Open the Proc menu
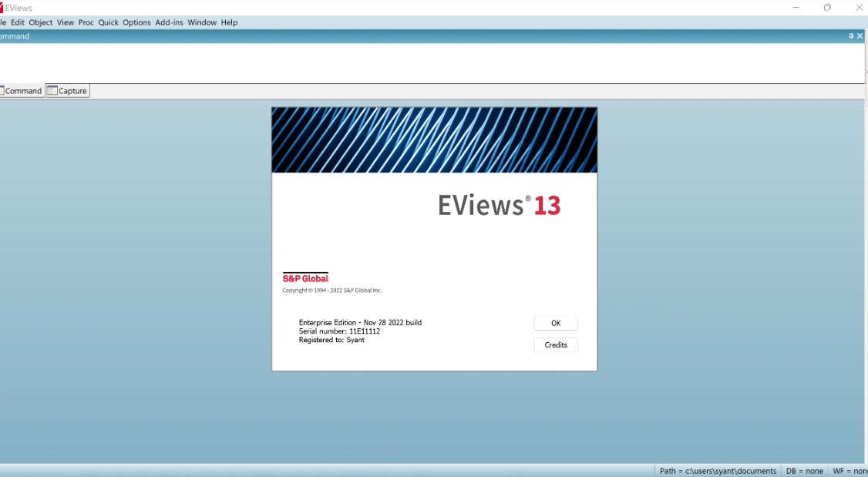The width and height of the screenshot is (868, 477). coord(86,22)
